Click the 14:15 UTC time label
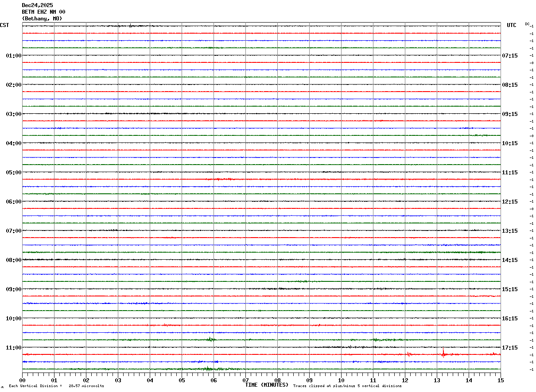This screenshot has width=536, height=392. 510,260
